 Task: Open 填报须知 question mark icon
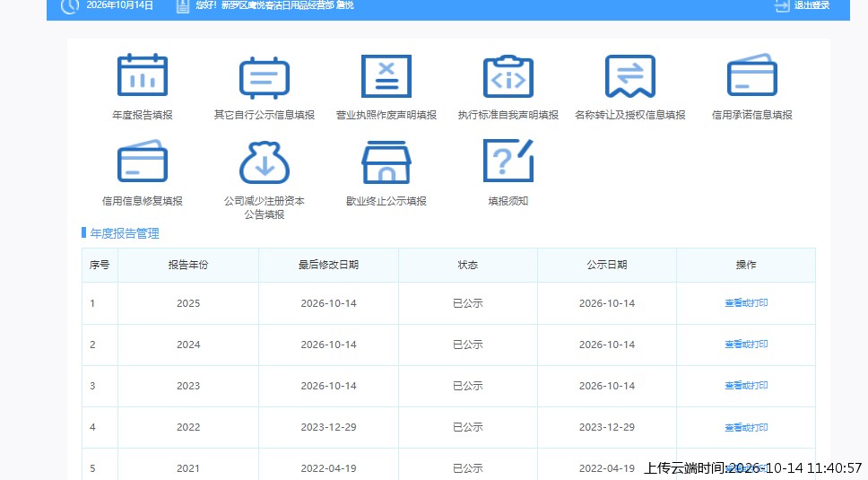coord(508,161)
